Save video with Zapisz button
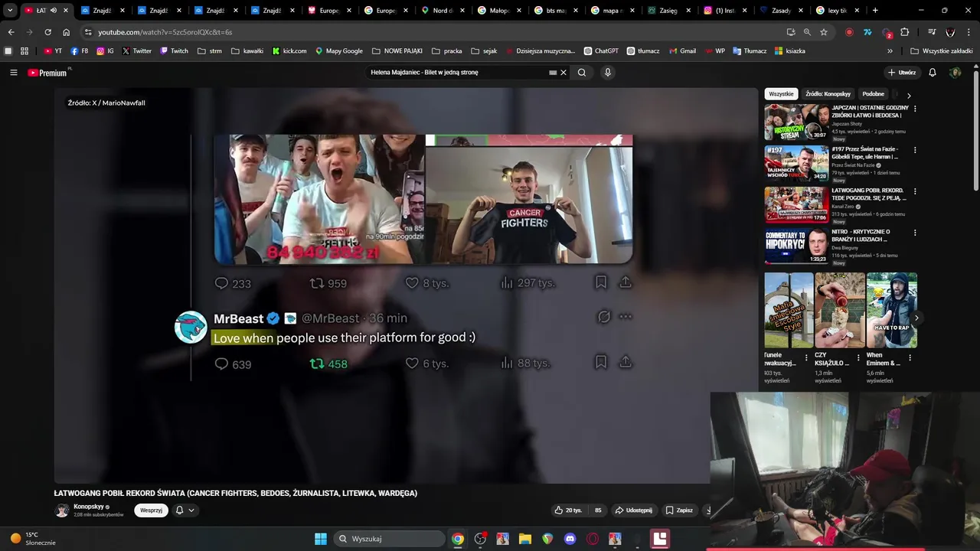The image size is (980, 551). point(679,510)
